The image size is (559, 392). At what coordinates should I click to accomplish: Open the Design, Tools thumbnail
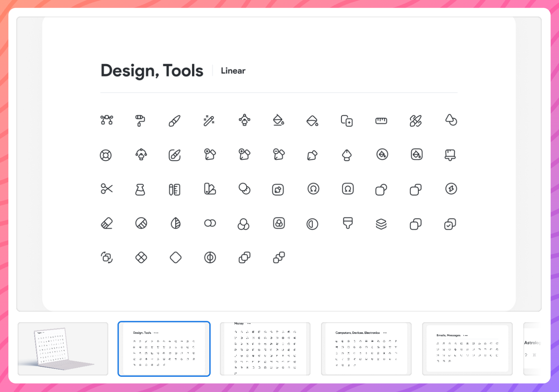(x=164, y=349)
